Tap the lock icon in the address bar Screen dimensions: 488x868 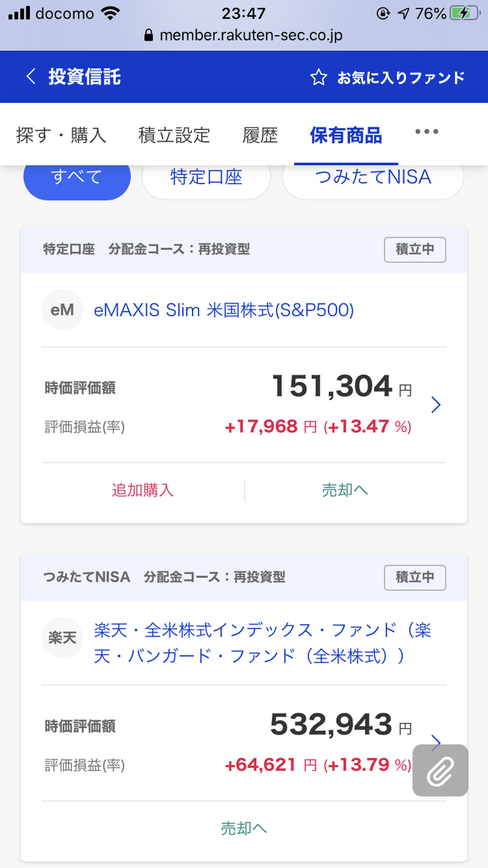tap(149, 35)
